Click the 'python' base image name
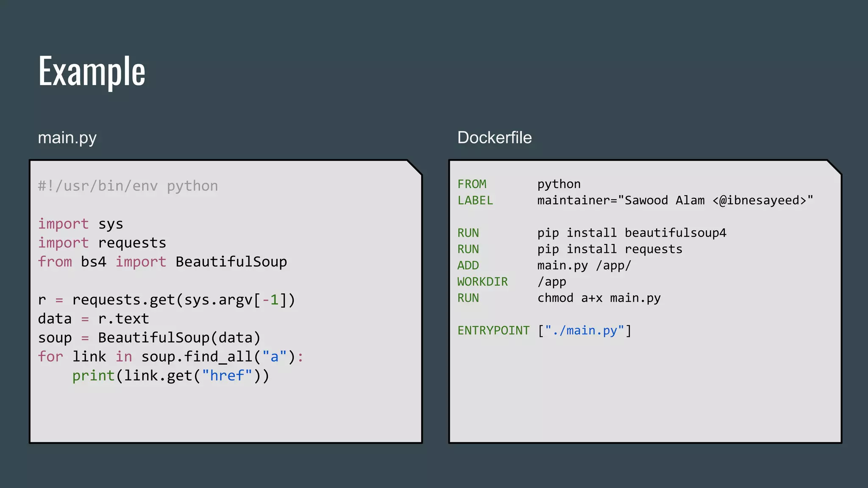 pyautogui.click(x=559, y=184)
